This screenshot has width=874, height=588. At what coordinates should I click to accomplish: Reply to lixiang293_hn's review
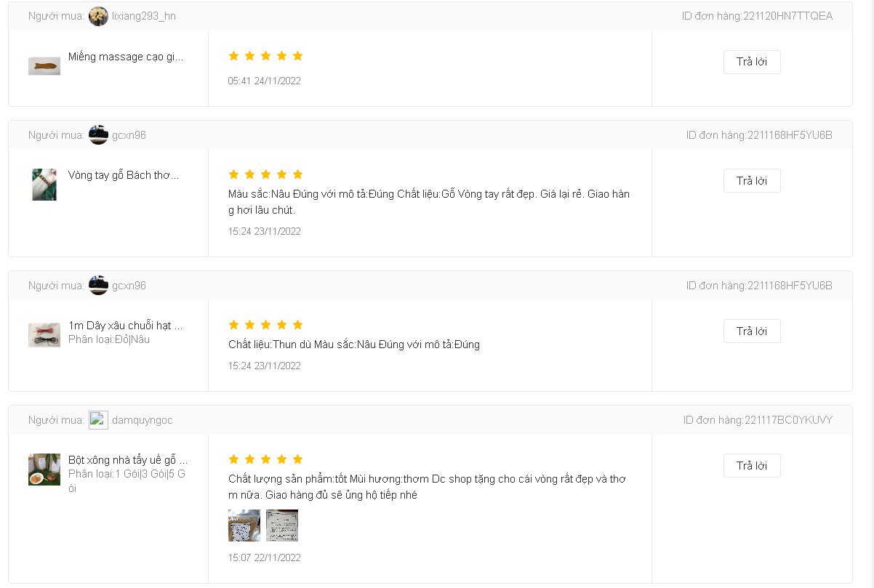pos(752,62)
